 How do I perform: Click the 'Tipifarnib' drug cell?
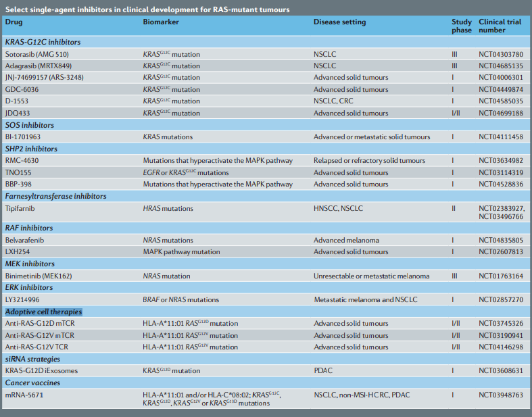[x=20, y=208]
